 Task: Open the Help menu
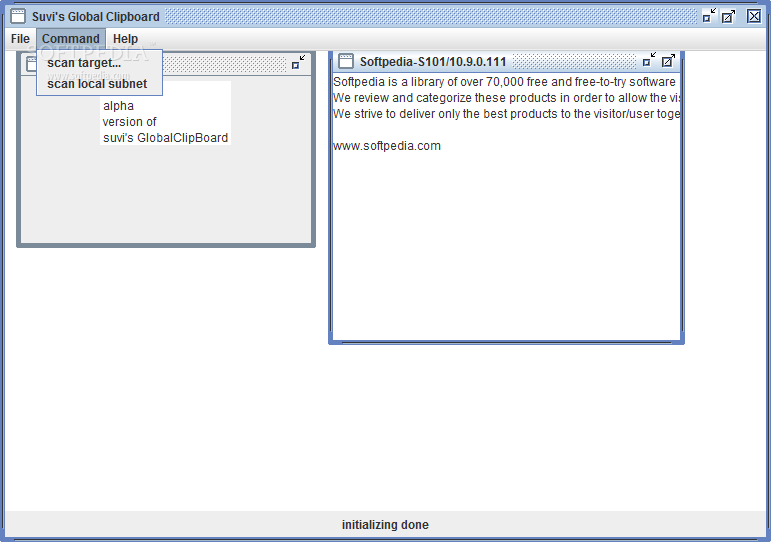pyautogui.click(x=125, y=39)
